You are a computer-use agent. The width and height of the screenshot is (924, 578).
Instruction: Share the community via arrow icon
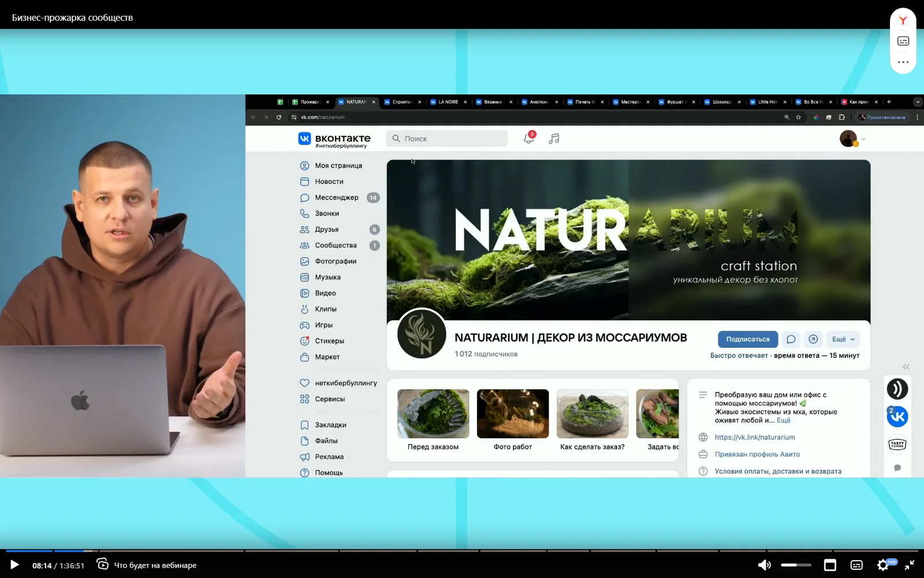(x=813, y=339)
